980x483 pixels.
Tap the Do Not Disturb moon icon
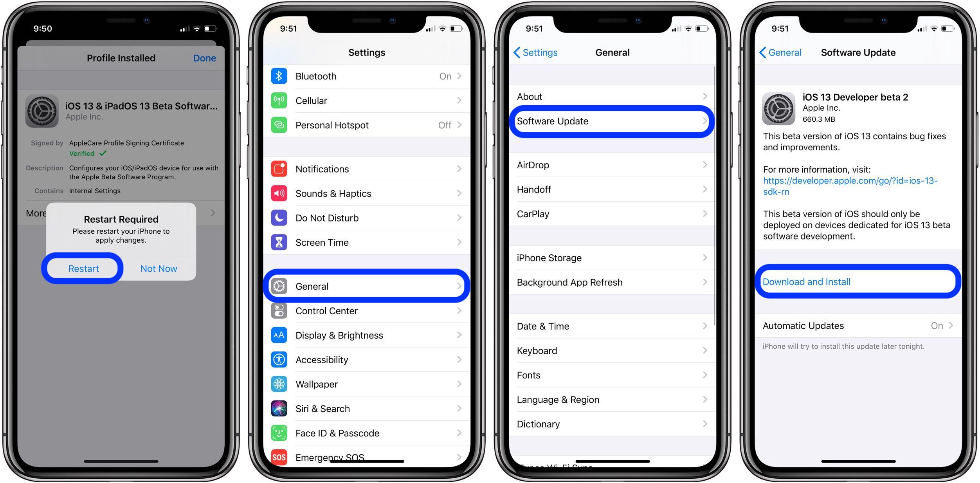coord(279,216)
